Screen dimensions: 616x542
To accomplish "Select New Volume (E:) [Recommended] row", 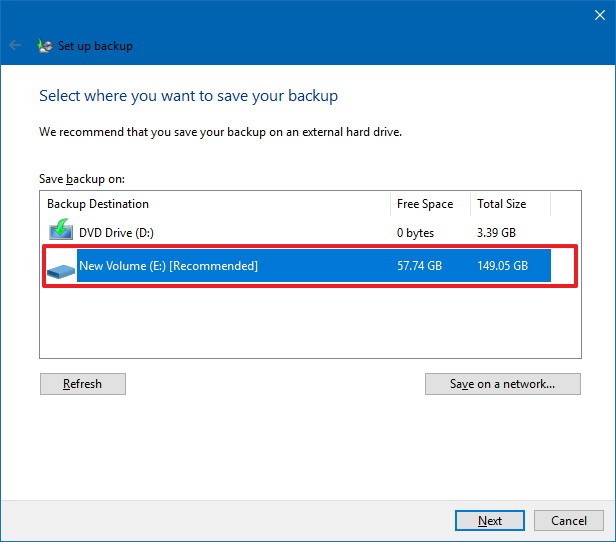I will [297, 266].
